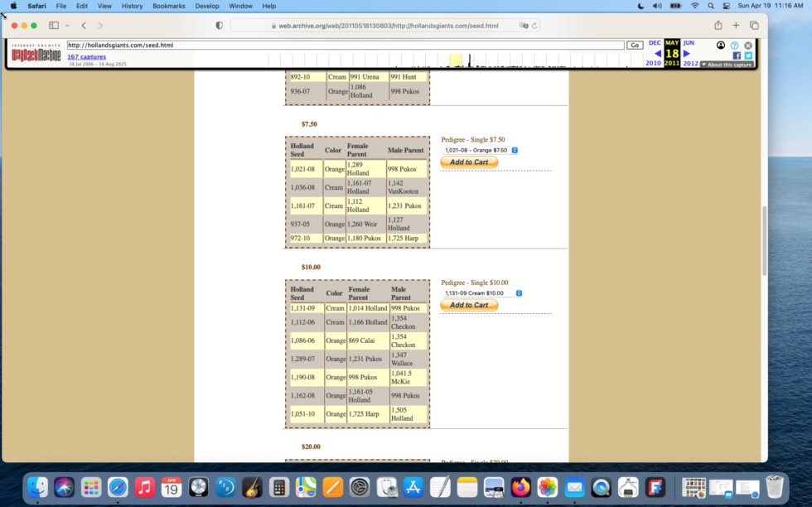The height and width of the screenshot is (507, 812).
Task: Open the $7.50 pedigree seed dropdown
Action: coord(480,150)
